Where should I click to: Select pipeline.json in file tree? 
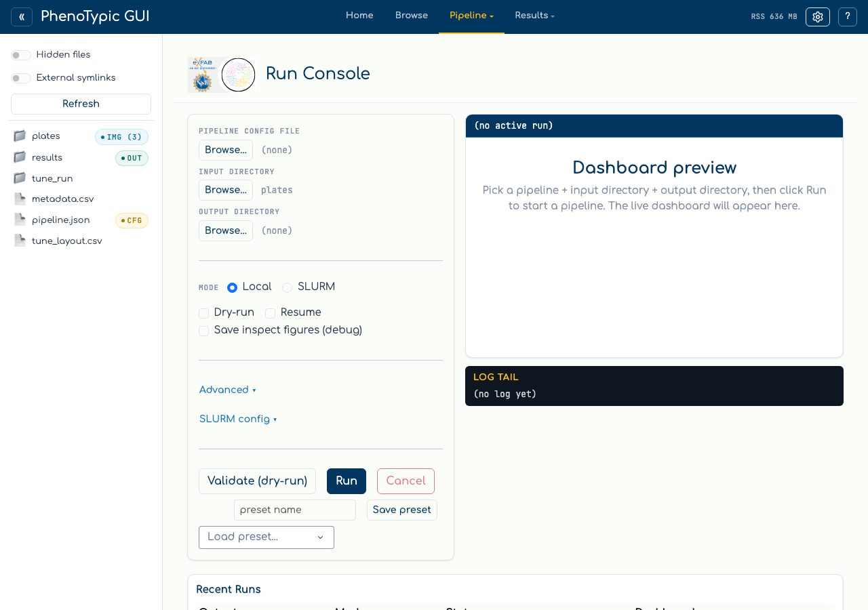pos(60,220)
